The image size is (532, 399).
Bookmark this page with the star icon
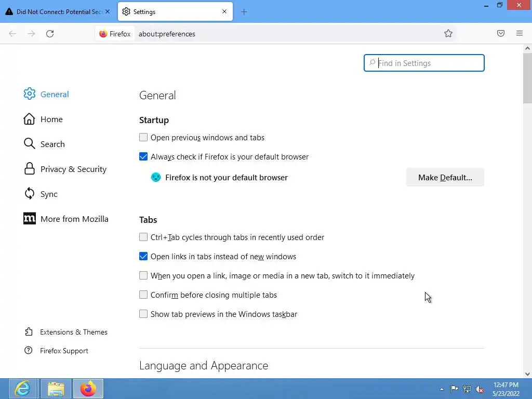pyautogui.click(x=448, y=33)
